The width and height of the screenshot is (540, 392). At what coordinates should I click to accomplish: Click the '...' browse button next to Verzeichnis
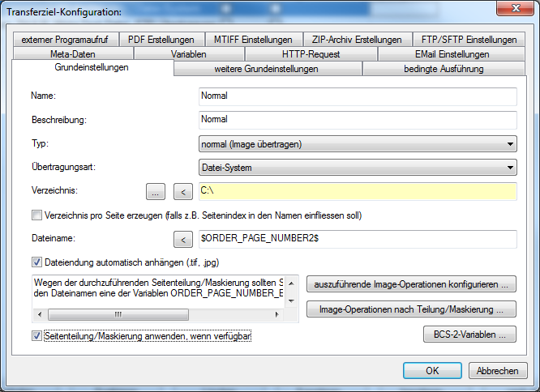click(156, 192)
